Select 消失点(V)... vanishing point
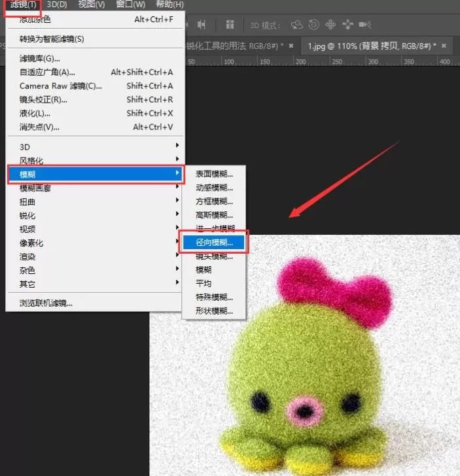Screen dimensions: 460x476 [95, 127]
